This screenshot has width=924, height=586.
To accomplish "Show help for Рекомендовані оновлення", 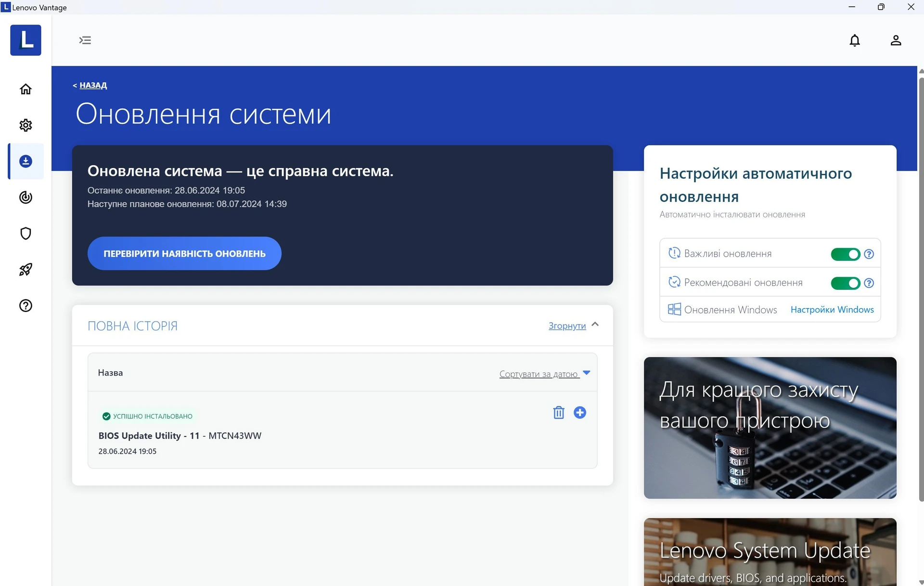I will pyautogui.click(x=869, y=283).
